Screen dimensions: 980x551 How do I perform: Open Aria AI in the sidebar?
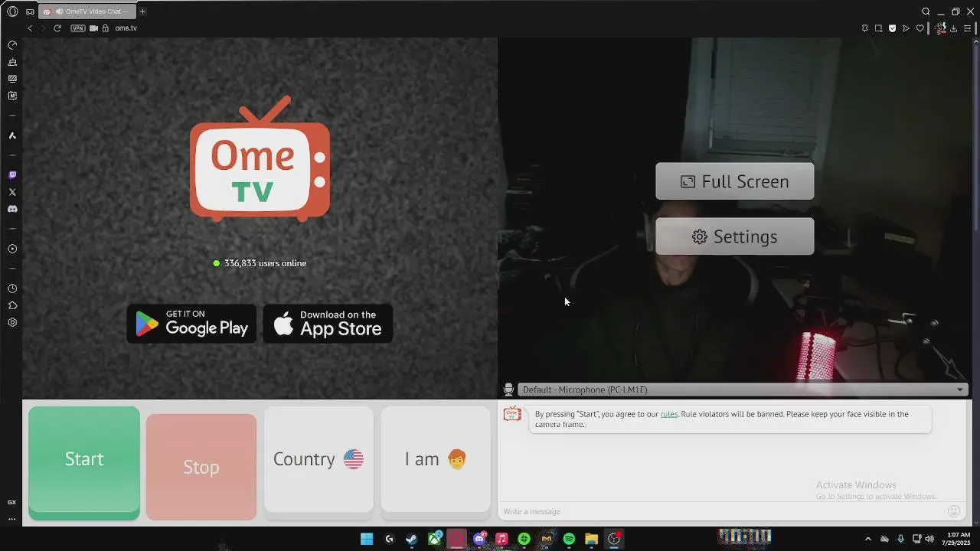12,135
